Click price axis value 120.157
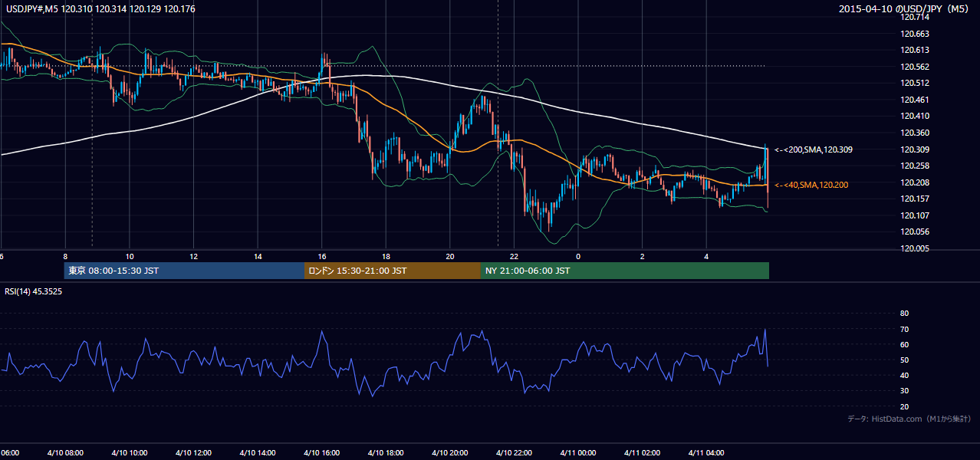980x460 pixels. click(916, 199)
